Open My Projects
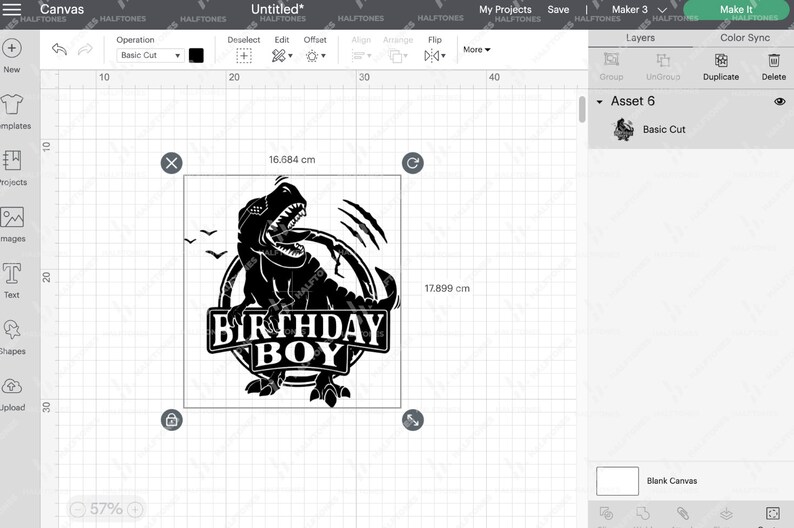The image size is (794, 528). click(505, 10)
